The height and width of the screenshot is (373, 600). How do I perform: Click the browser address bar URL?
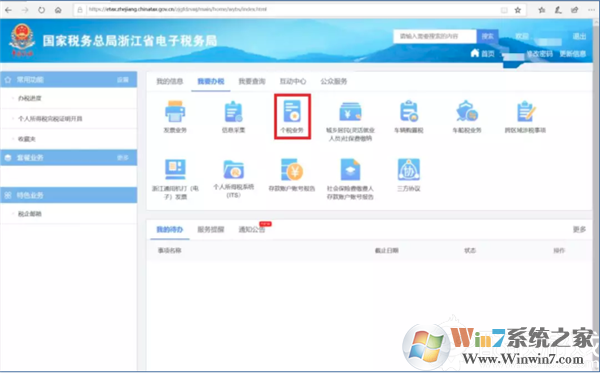click(x=178, y=10)
